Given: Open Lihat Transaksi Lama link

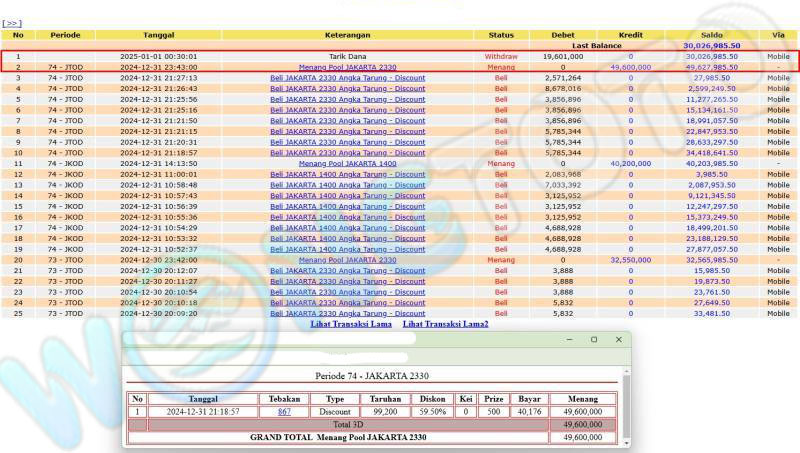Looking at the screenshot, I should pyautogui.click(x=351, y=324).
